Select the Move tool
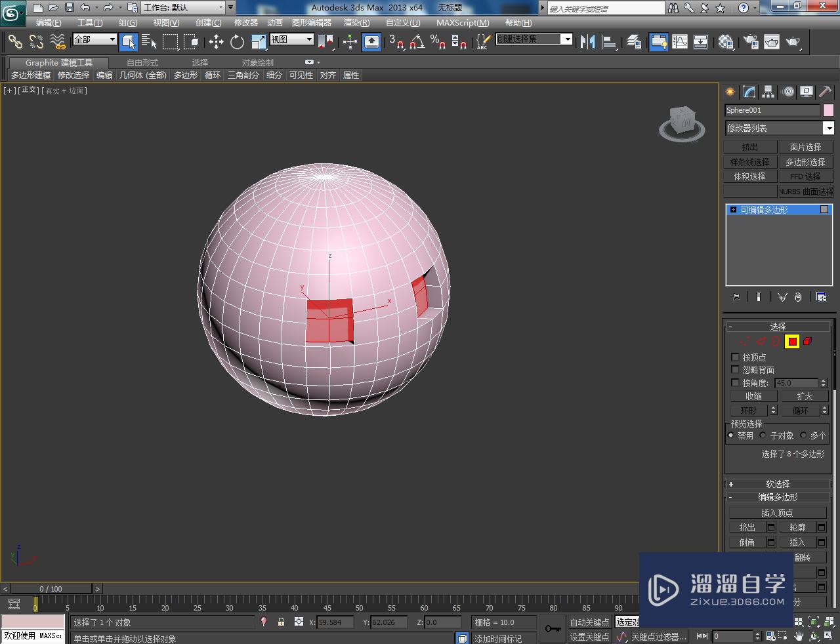The height and width of the screenshot is (644, 840). tap(216, 42)
